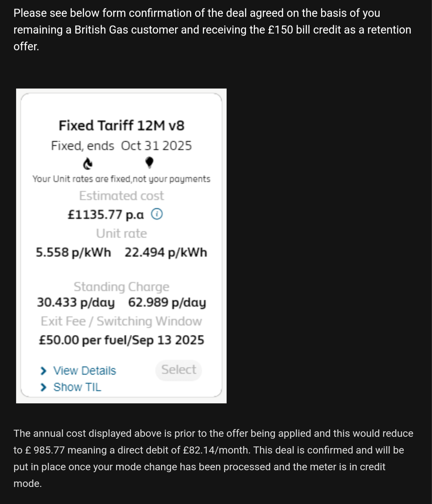Screen dimensions: 432x504
Task: Click the 62.989 p/day standing charge
Action: point(167,303)
